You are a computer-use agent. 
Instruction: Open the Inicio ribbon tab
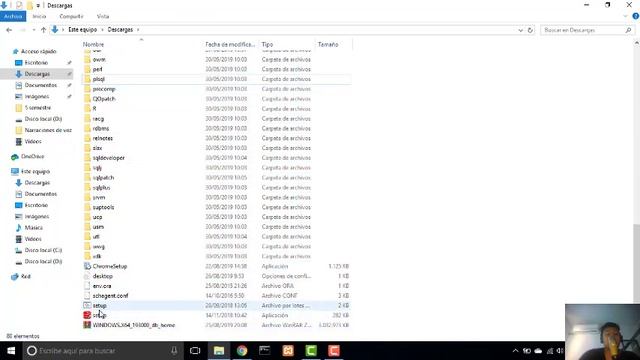click(x=39, y=16)
